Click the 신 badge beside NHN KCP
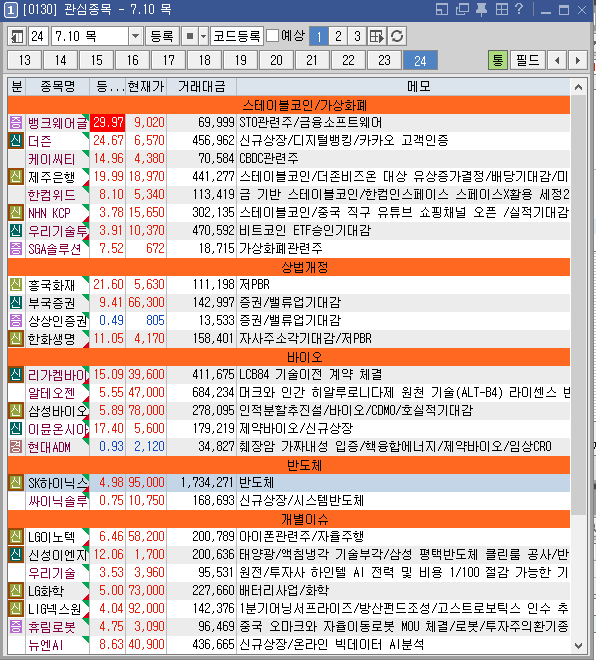The image size is (596, 660). tap(16, 213)
